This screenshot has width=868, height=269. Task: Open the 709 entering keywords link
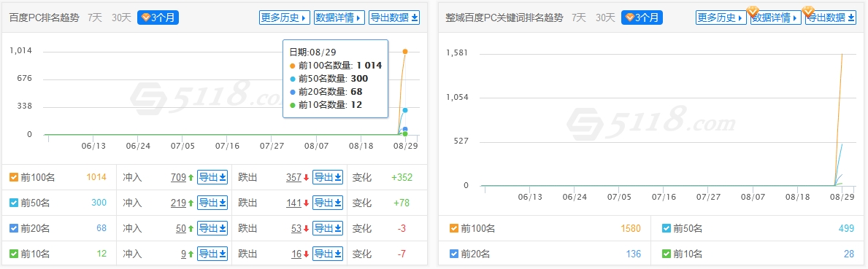point(178,177)
